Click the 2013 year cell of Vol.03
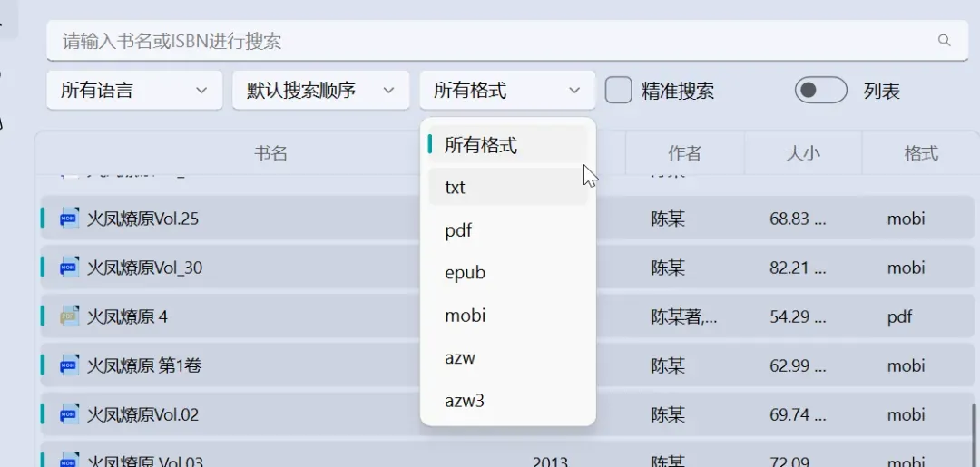980x467 pixels. pyautogui.click(x=550, y=462)
